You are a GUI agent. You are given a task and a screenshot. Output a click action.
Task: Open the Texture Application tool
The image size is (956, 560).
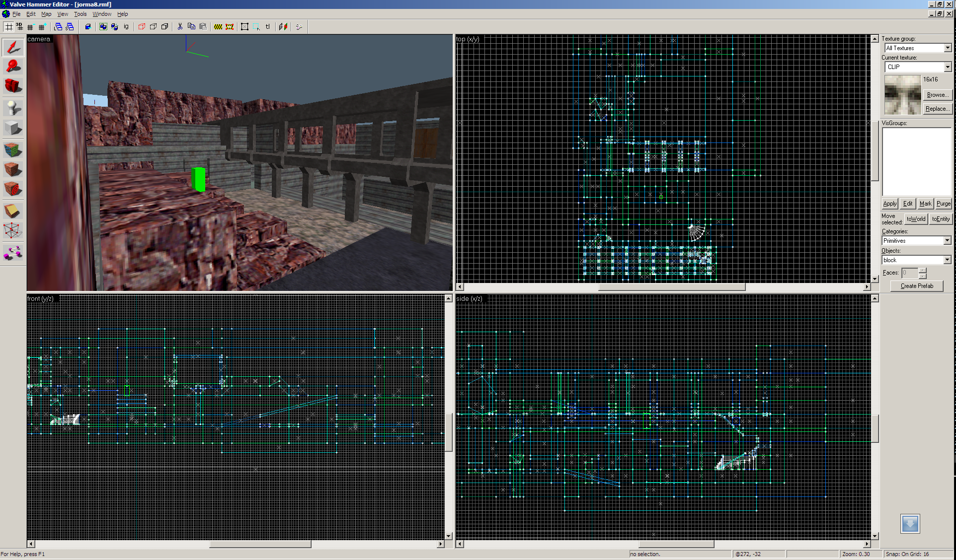[13, 149]
